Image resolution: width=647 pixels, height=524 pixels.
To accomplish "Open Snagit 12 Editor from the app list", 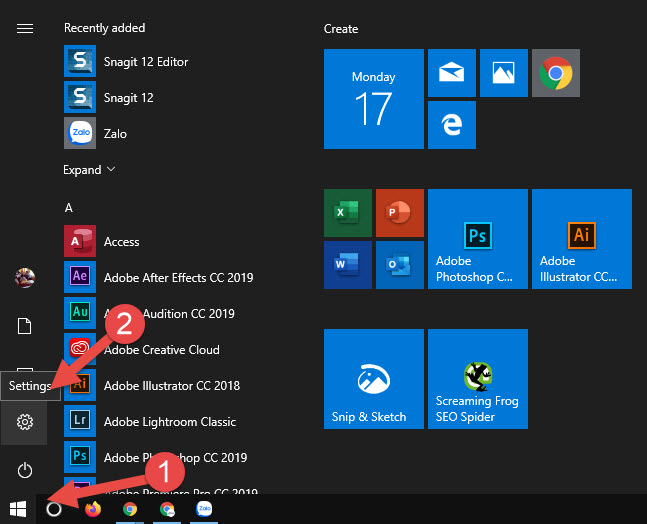I will (x=145, y=62).
